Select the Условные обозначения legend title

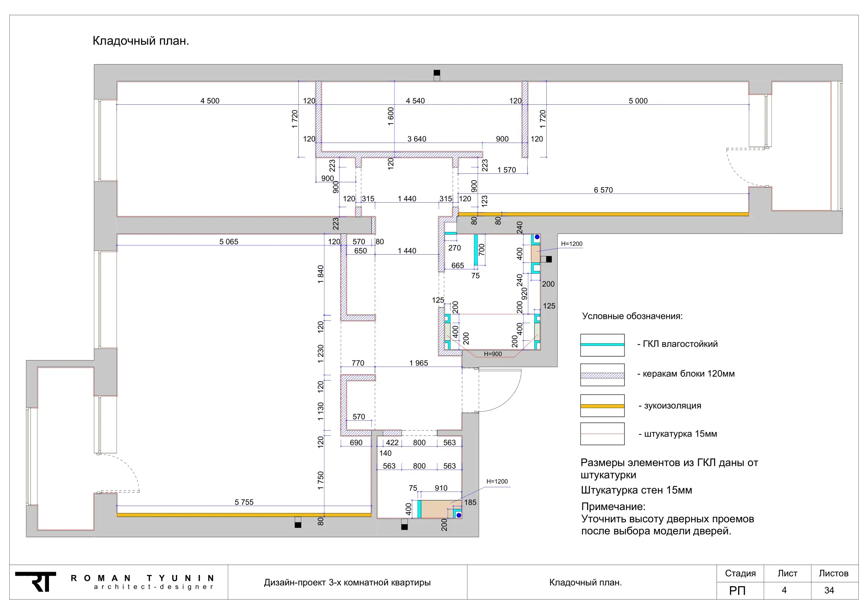[x=632, y=316]
